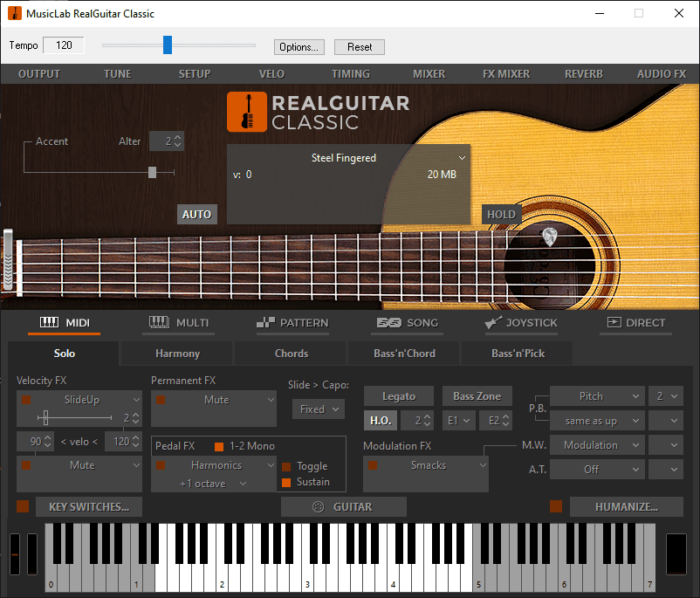Toggle the Sustain checkbox in Pedal FX
Image resolution: width=700 pixels, height=598 pixels.
[288, 481]
